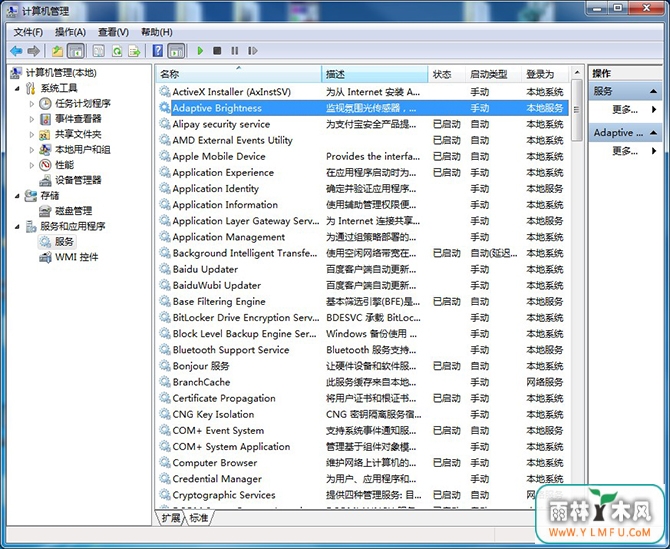Click the Export list toolbar icon
The height and width of the screenshot is (549, 670).
point(134,51)
